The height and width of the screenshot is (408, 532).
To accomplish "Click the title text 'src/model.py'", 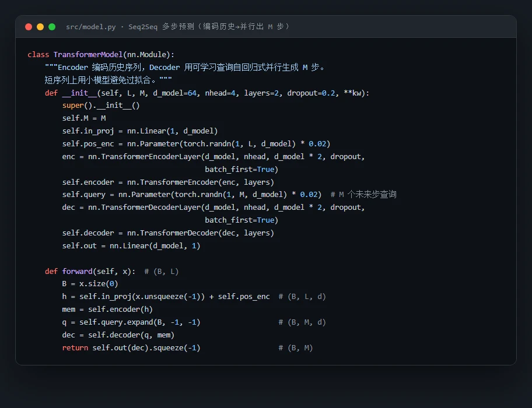I will click(91, 27).
